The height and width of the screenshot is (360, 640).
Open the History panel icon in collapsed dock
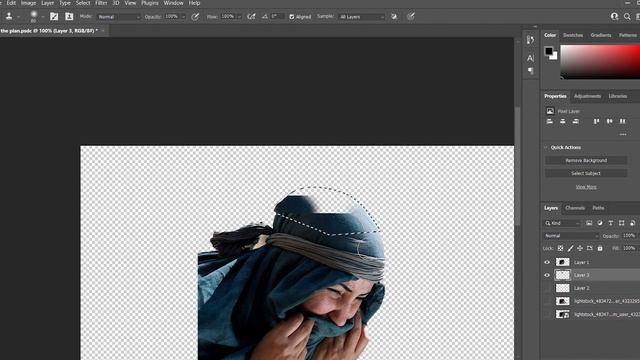[530, 40]
